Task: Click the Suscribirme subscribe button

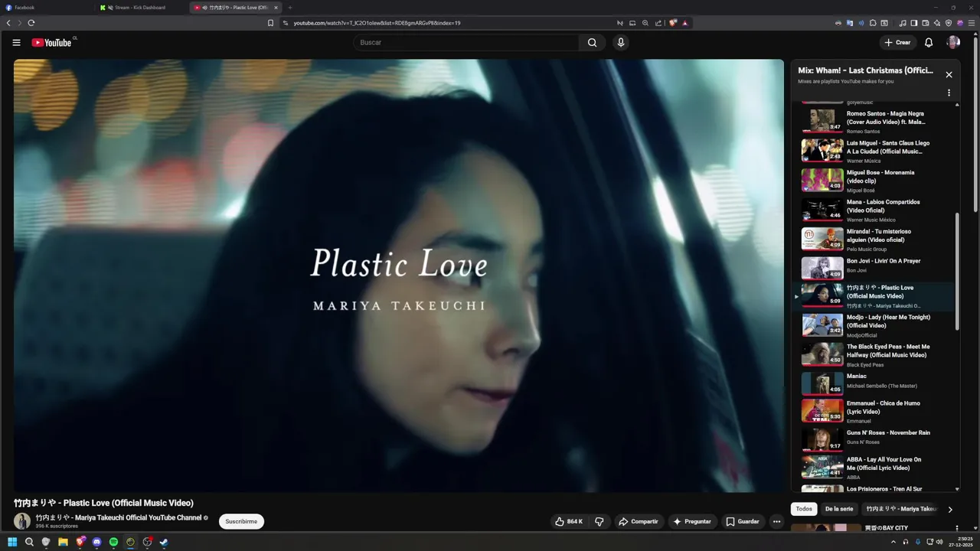Action: (x=241, y=522)
